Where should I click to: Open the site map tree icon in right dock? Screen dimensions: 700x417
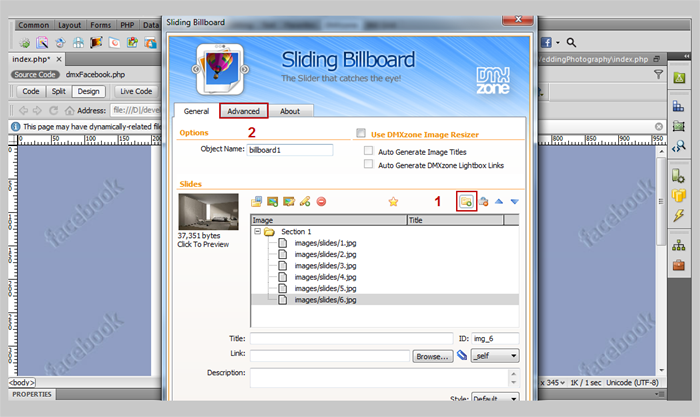(x=679, y=245)
